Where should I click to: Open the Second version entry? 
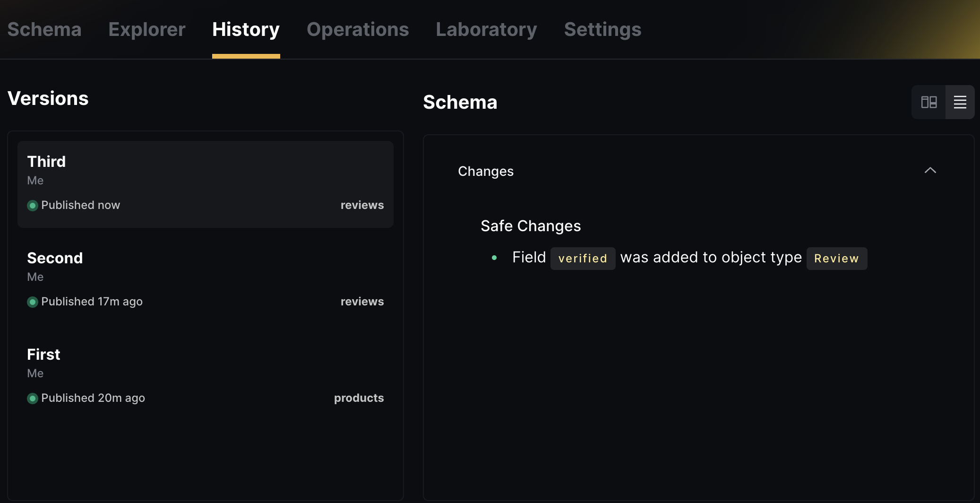[206, 280]
